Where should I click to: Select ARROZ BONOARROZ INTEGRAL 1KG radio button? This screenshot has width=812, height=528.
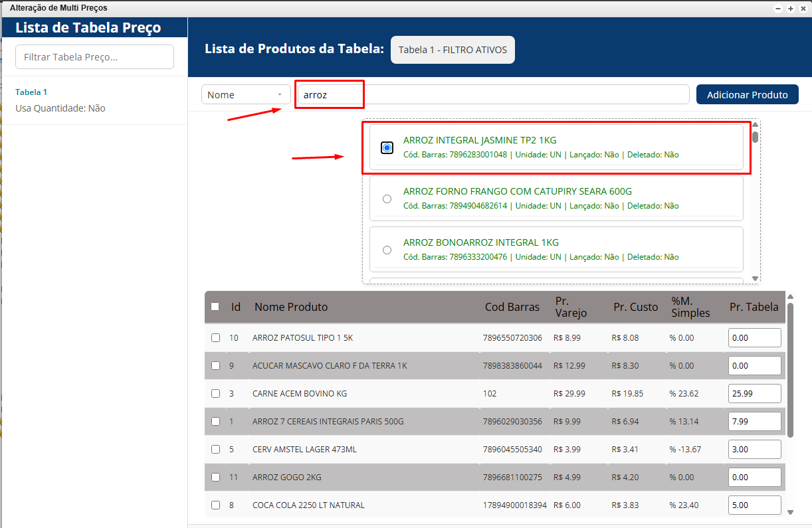(387, 250)
